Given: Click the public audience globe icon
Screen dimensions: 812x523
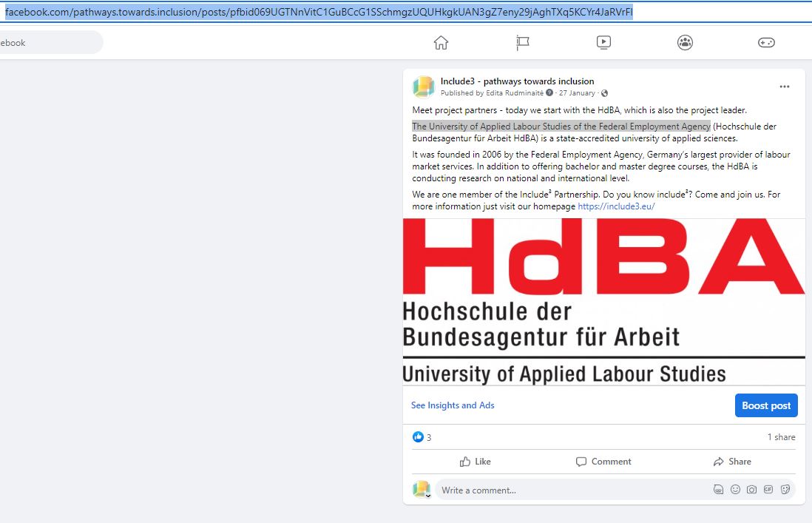Looking at the screenshot, I should 604,93.
